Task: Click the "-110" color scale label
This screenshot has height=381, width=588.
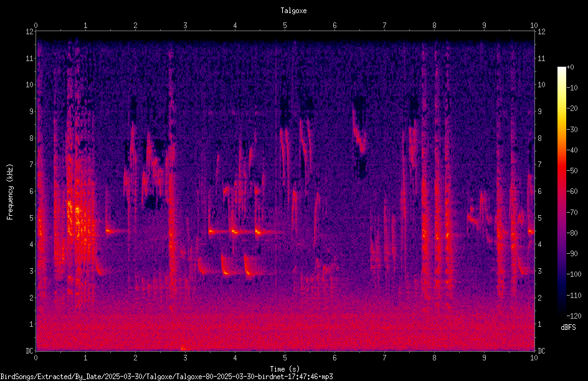Action: [574, 296]
